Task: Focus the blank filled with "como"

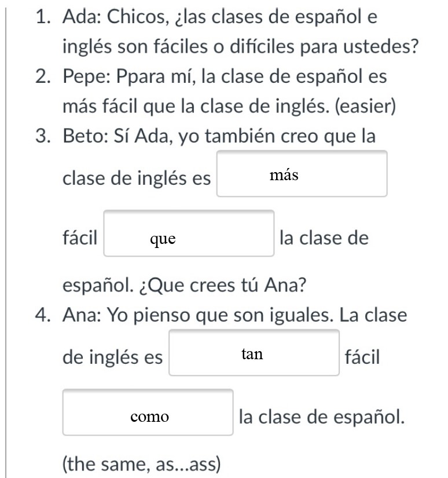Action: [148, 413]
